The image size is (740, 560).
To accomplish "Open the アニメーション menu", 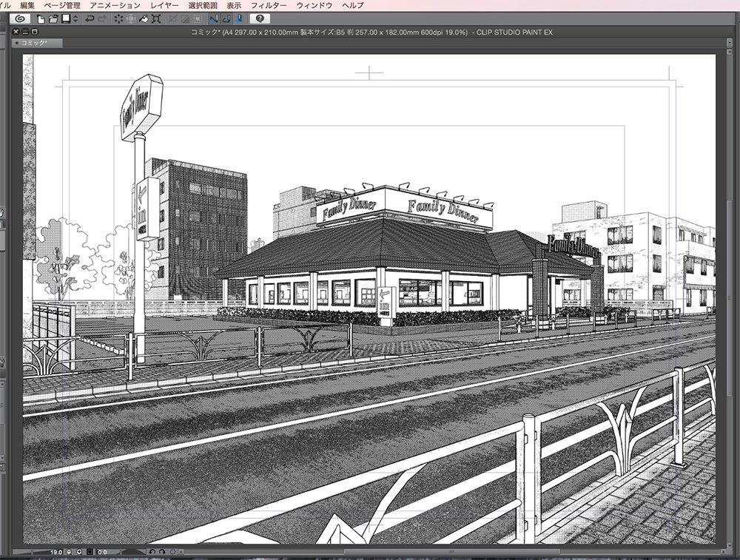I will pyautogui.click(x=115, y=5).
